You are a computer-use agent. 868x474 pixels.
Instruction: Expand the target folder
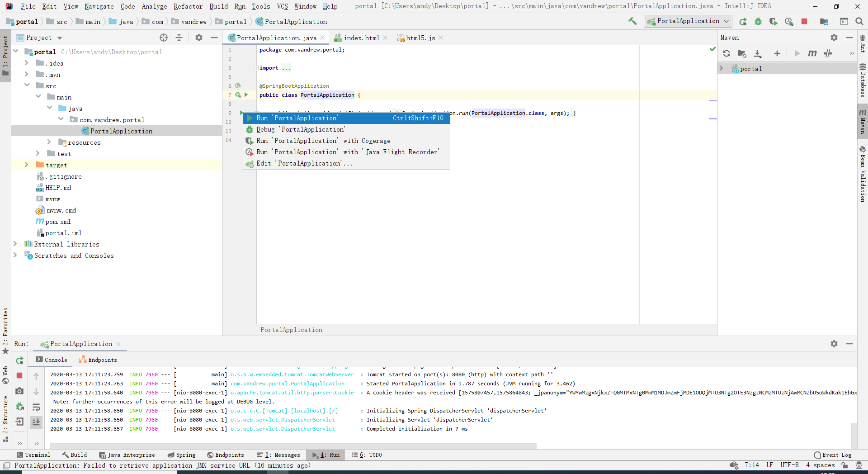pyautogui.click(x=26, y=165)
